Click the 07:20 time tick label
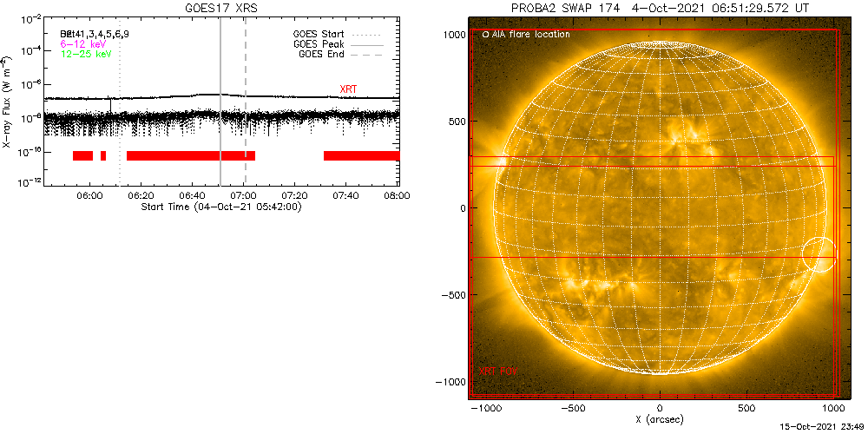 [294, 195]
